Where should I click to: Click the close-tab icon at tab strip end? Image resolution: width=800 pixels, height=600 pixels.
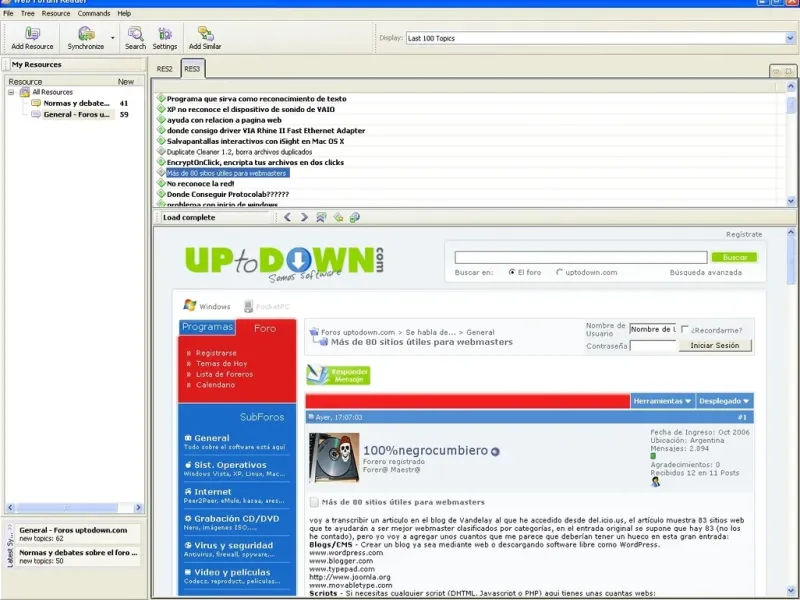(x=788, y=71)
